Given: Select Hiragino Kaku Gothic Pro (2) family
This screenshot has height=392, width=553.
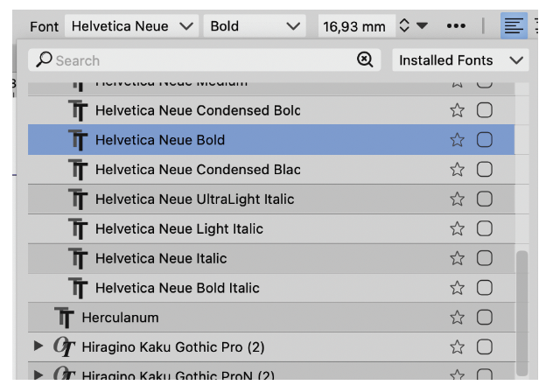Looking at the screenshot, I should 271,347.
